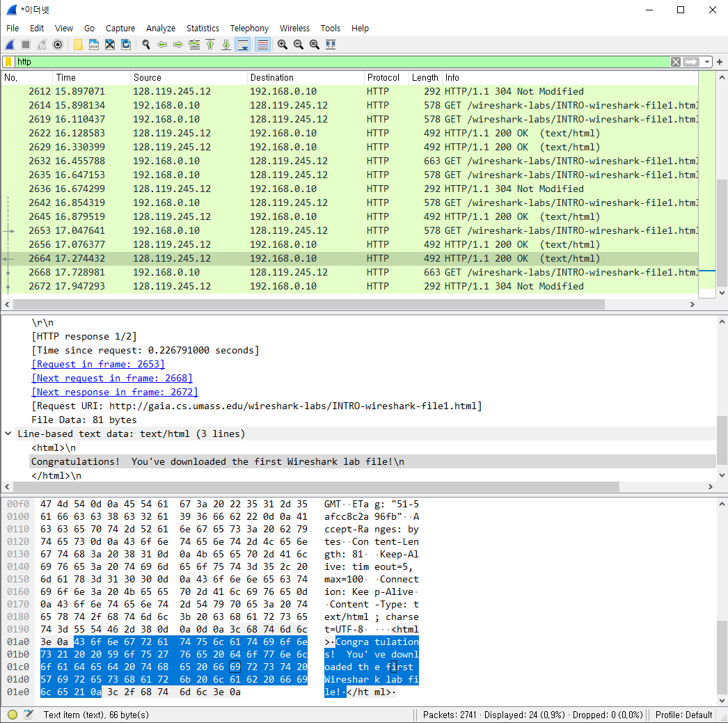Select packet 2656 200 OK row
The image size is (728, 723).
(x=349, y=244)
